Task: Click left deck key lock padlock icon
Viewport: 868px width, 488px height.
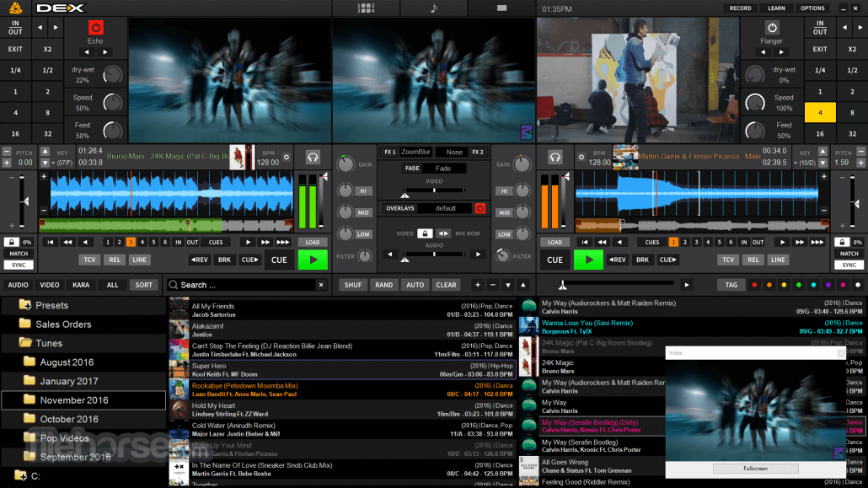Action: (11, 242)
